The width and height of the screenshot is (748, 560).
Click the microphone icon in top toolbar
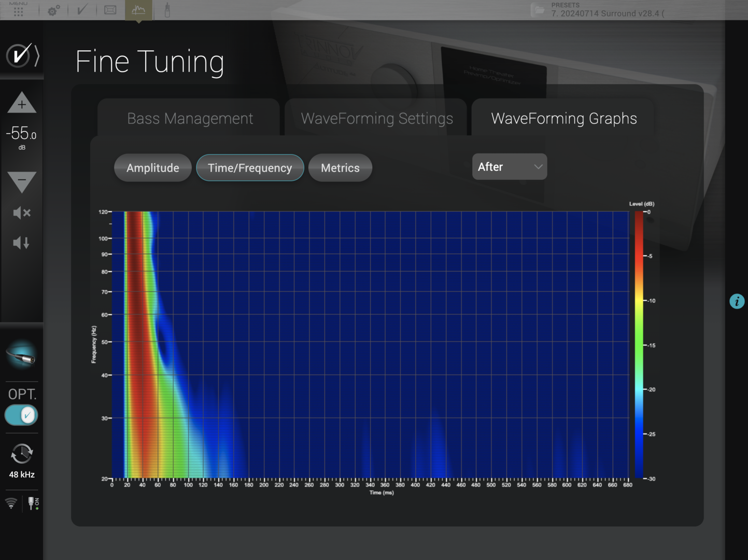[167, 10]
